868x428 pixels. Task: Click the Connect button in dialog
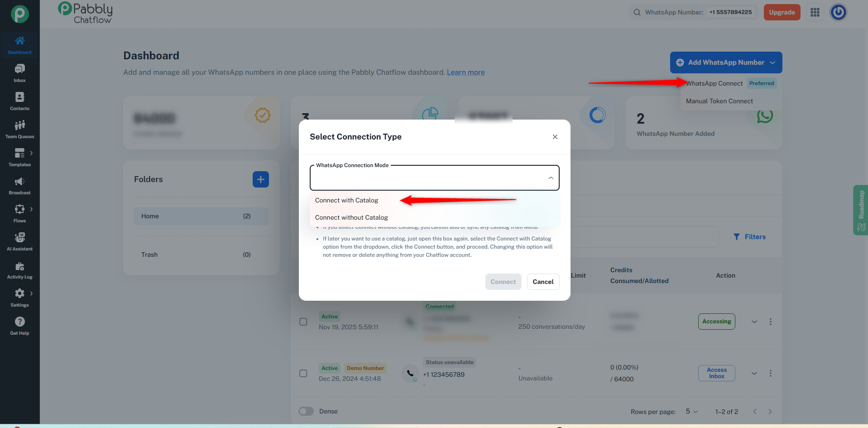click(504, 282)
